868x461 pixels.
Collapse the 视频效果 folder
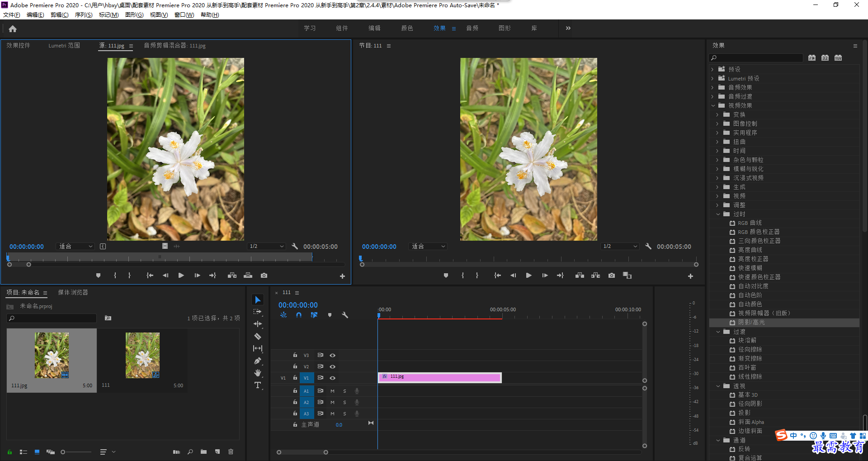(x=713, y=105)
